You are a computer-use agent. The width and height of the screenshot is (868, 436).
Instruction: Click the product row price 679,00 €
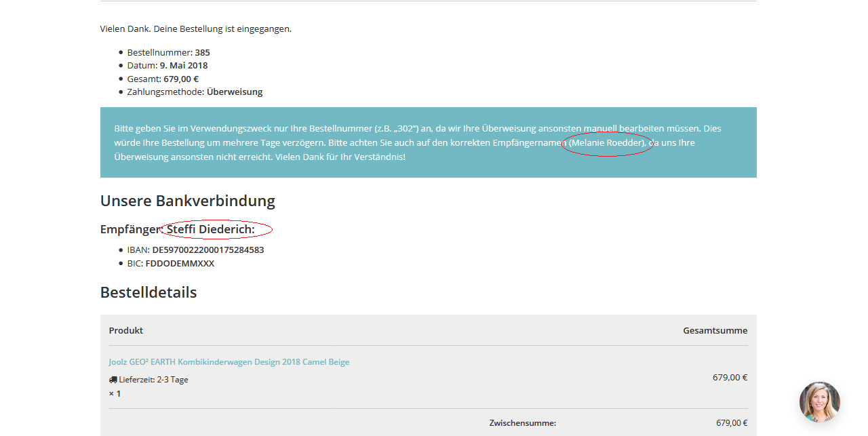point(730,378)
